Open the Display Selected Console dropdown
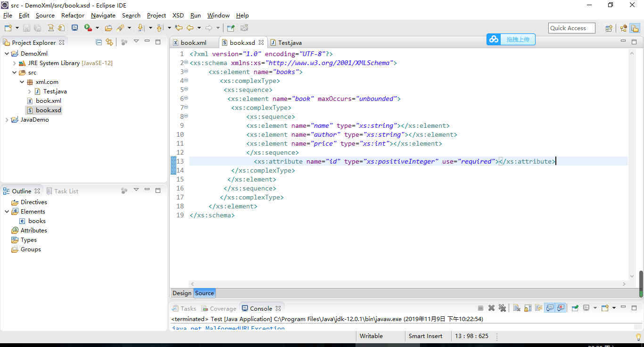 tap(595, 308)
